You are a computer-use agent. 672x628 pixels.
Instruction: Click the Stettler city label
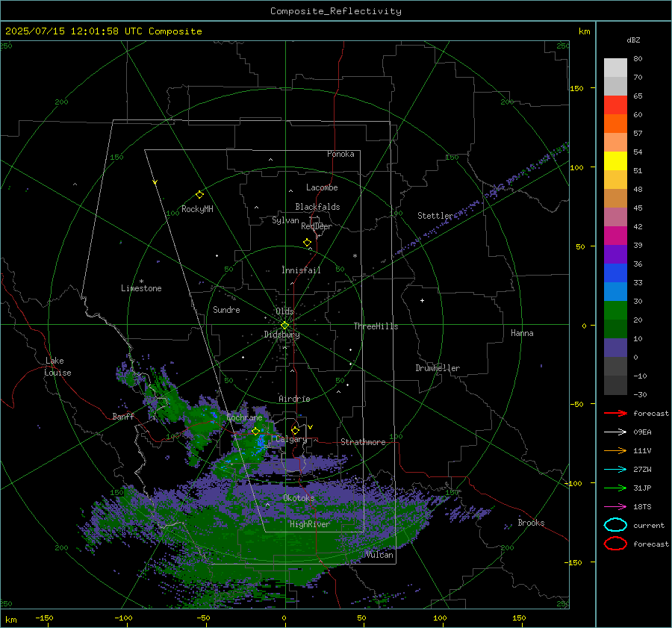[x=435, y=216]
